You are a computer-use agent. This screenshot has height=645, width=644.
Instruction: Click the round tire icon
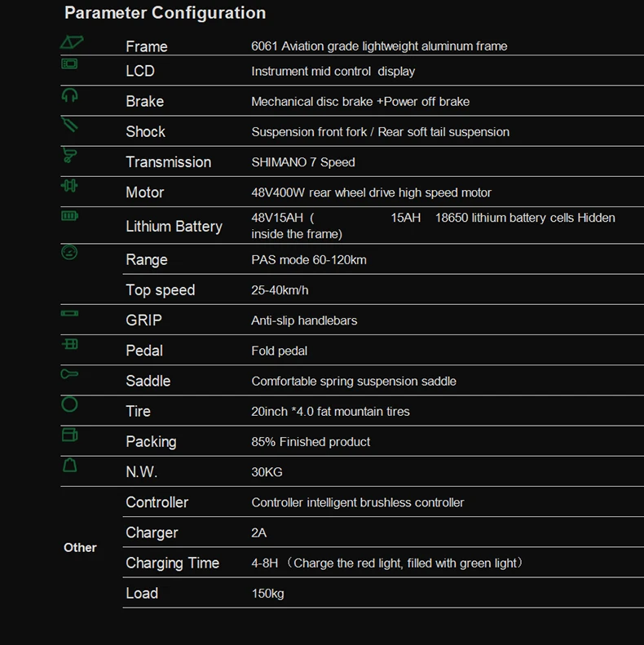(x=70, y=404)
